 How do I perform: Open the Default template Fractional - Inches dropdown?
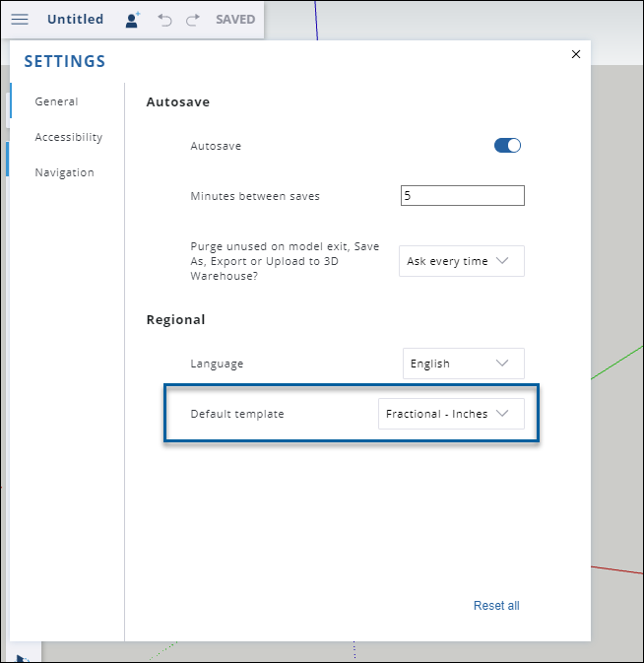[x=451, y=414]
